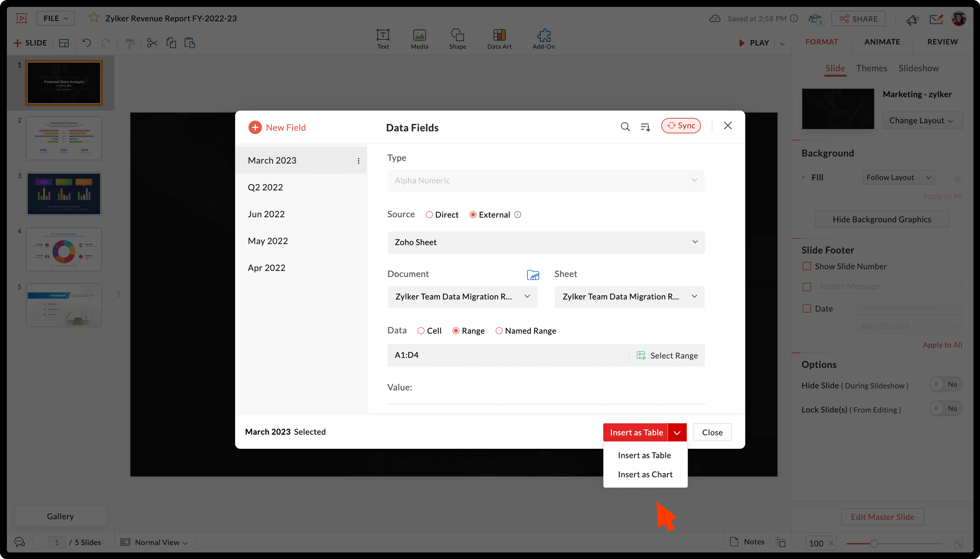Open the FILE menu dropdown
980x559 pixels.
pos(56,18)
